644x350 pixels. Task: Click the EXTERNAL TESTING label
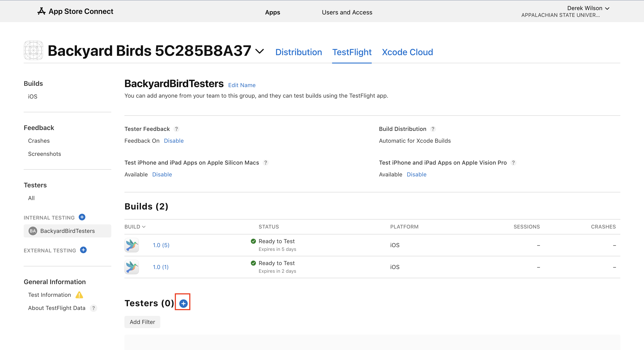pos(50,250)
